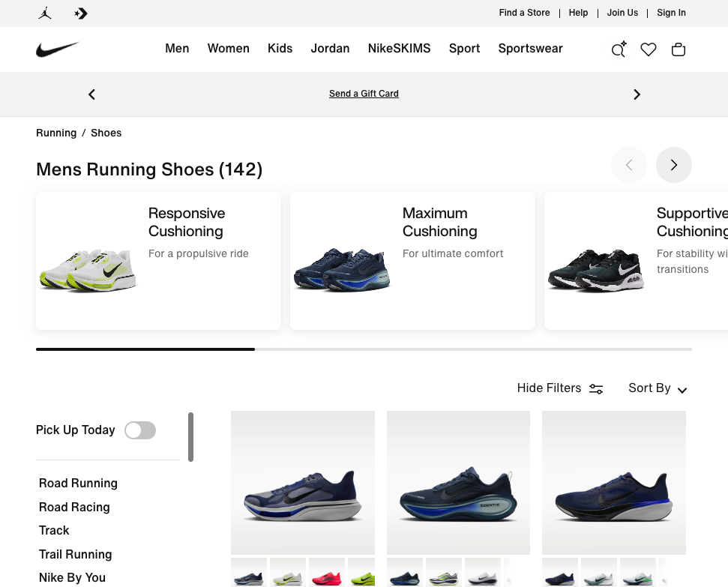Screen dimensions: 728x587
Task: Select white-green colorway swatch of third product
Action: coord(638,573)
